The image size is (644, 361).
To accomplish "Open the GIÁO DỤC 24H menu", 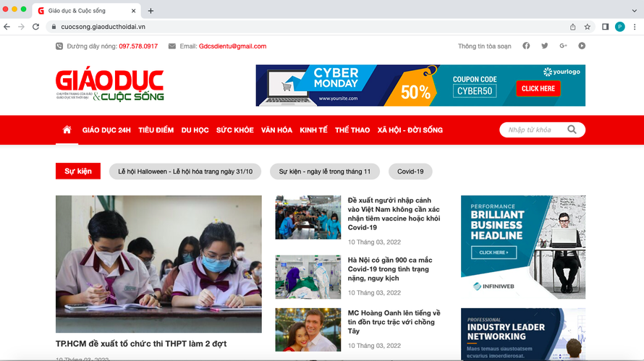I will coord(106,130).
